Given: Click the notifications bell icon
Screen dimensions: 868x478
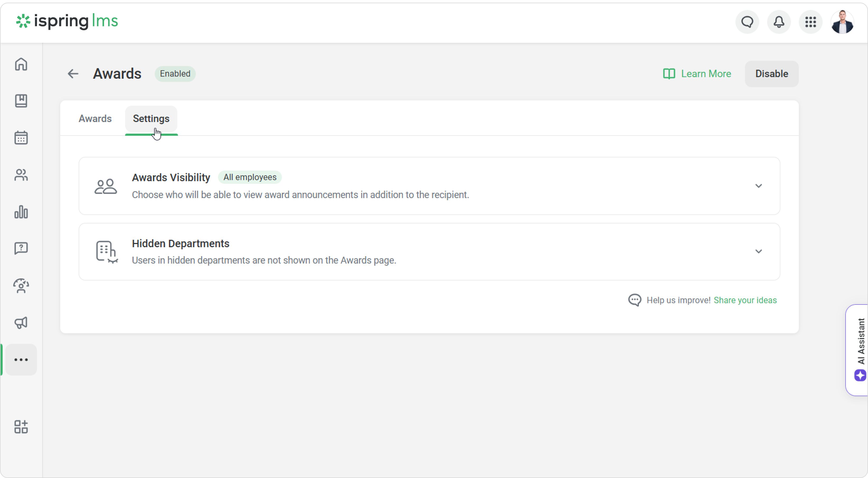Looking at the screenshot, I should tap(779, 22).
